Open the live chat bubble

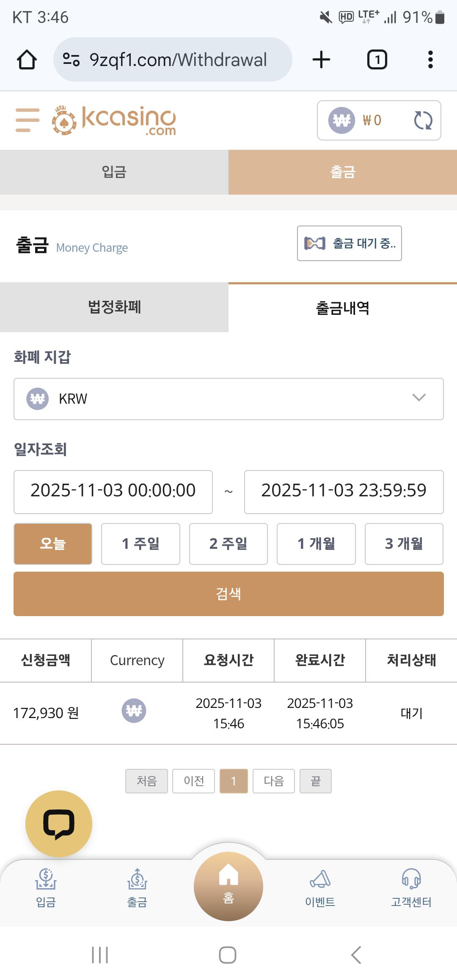point(59,824)
